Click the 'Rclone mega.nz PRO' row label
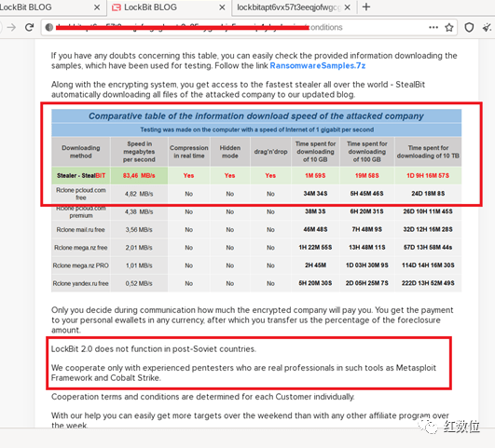This screenshot has width=495, height=448. pos(81,265)
